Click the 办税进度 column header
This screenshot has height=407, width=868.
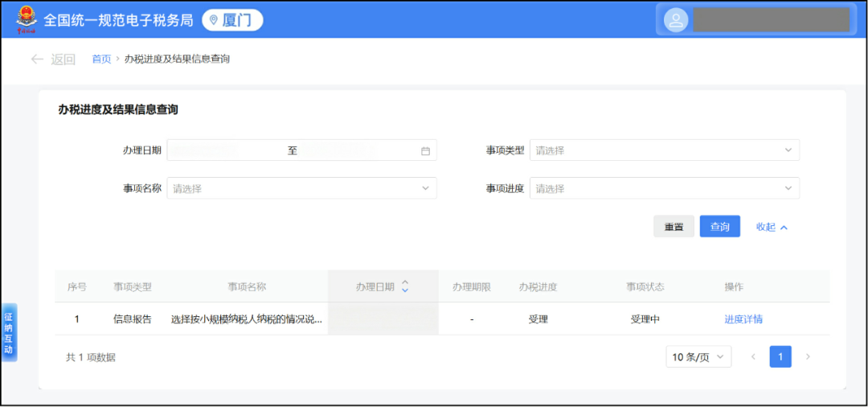point(538,287)
